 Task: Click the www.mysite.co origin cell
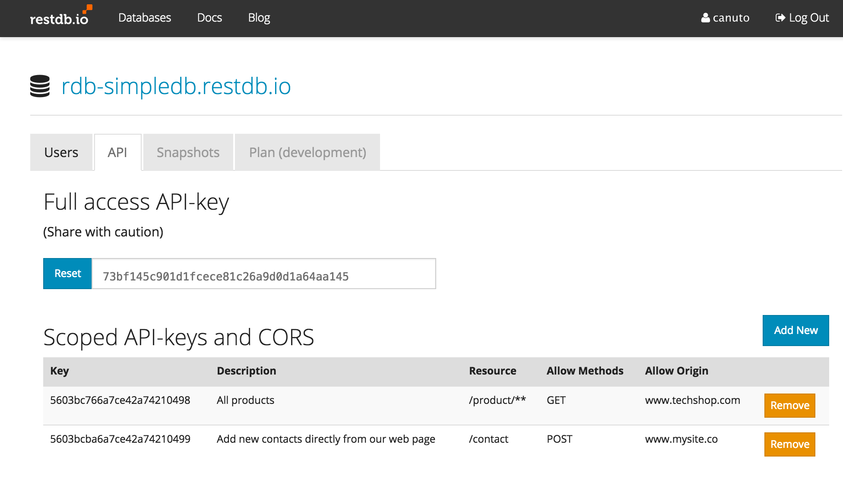681,439
